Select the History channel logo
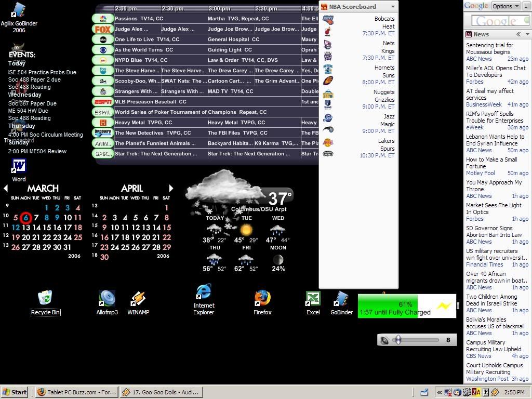532x399 pixels. click(x=103, y=123)
